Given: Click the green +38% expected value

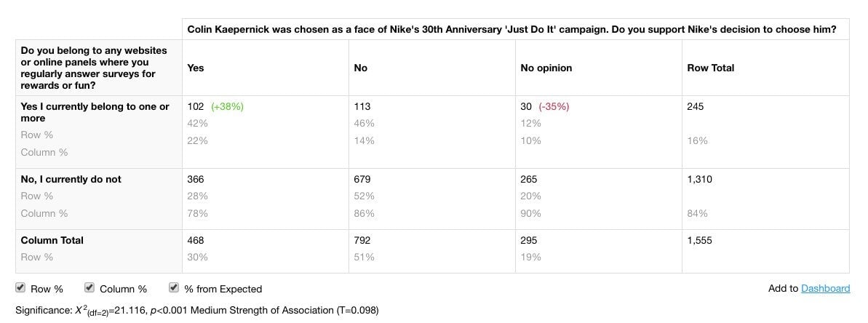Looking at the screenshot, I should (x=227, y=106).
